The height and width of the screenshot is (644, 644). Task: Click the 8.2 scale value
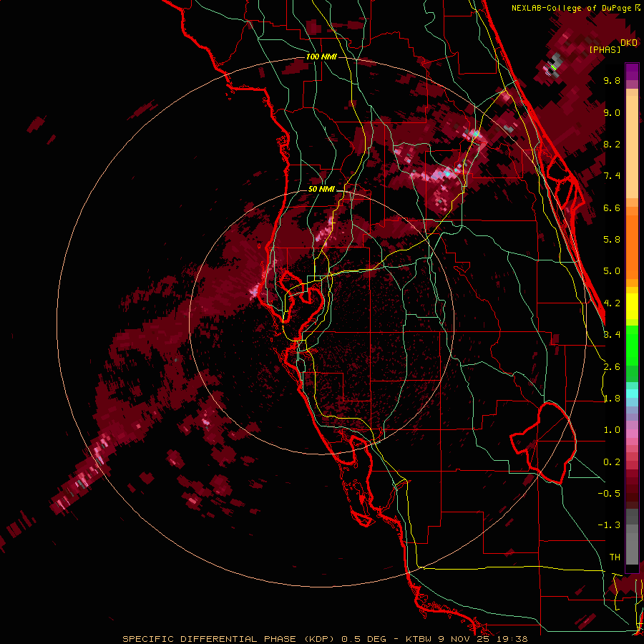click(x=612, y=144)
